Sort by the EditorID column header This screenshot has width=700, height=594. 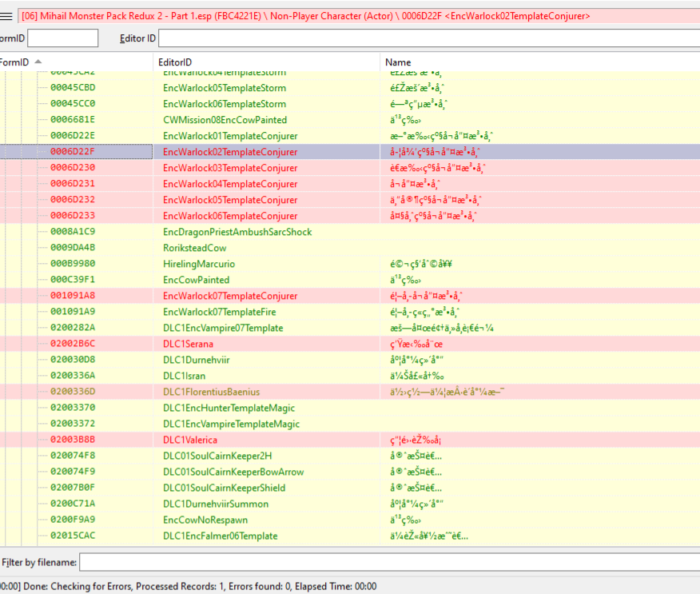point(266,62)
